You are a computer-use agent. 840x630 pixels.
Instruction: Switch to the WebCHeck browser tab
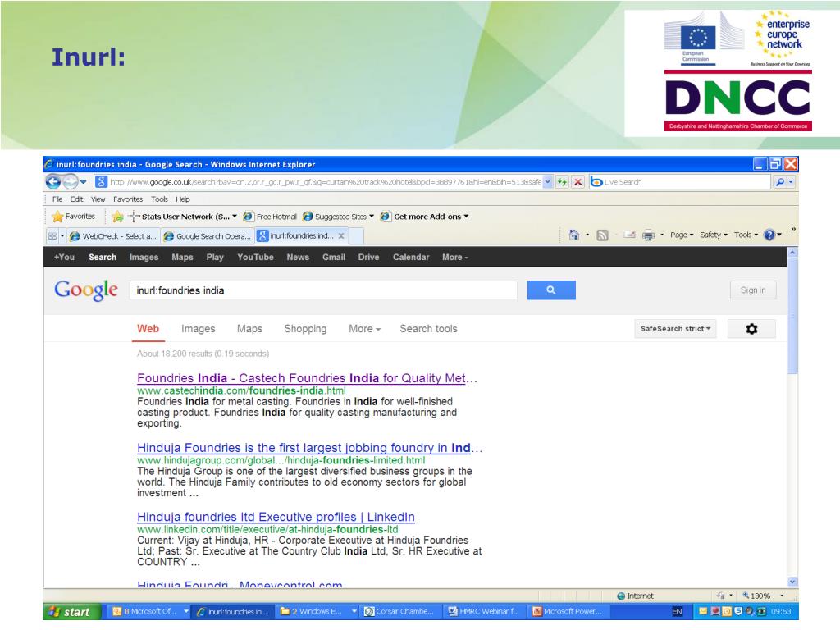(112, 235)
